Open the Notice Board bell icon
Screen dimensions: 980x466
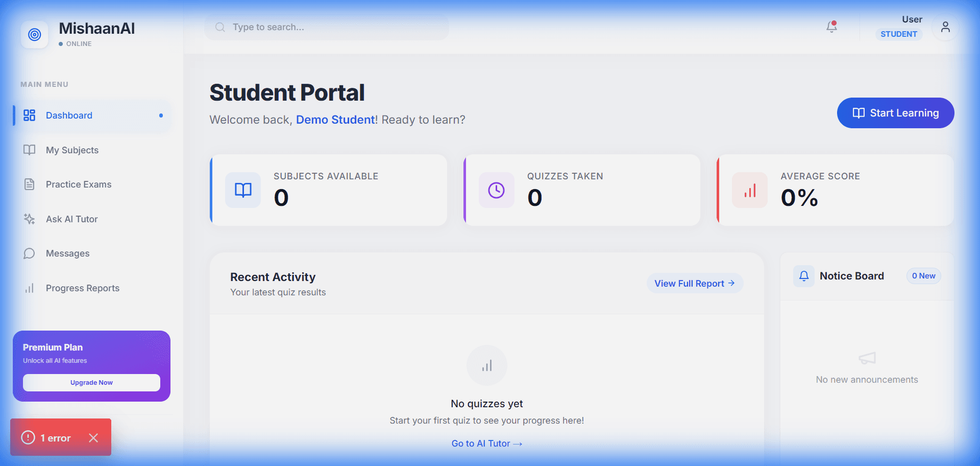803,276
